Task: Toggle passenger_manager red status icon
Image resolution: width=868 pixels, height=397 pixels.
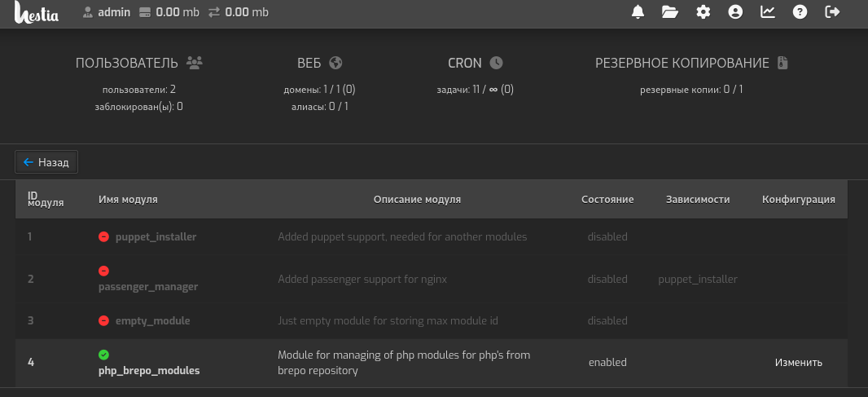Action: tap(103, 271)
